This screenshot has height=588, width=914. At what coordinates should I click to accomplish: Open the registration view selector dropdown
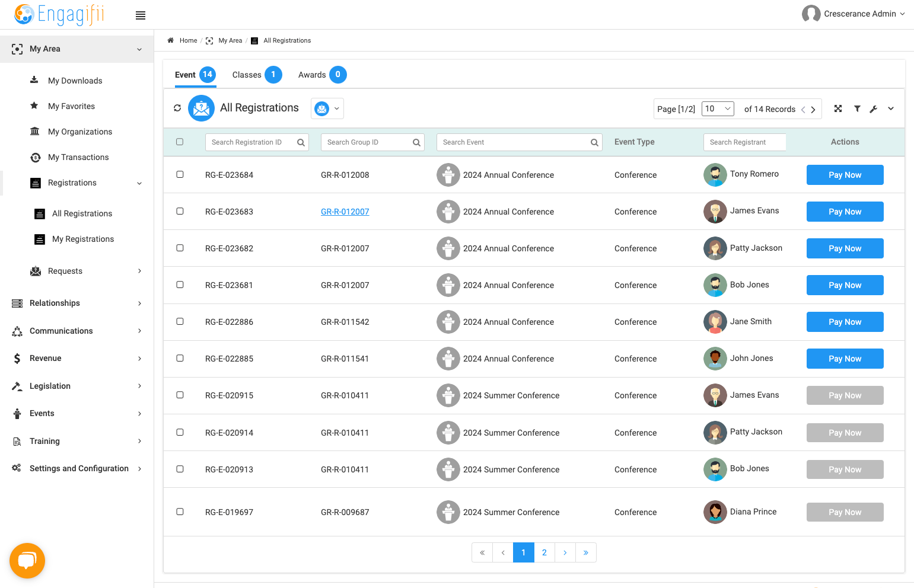pos(327,108)
